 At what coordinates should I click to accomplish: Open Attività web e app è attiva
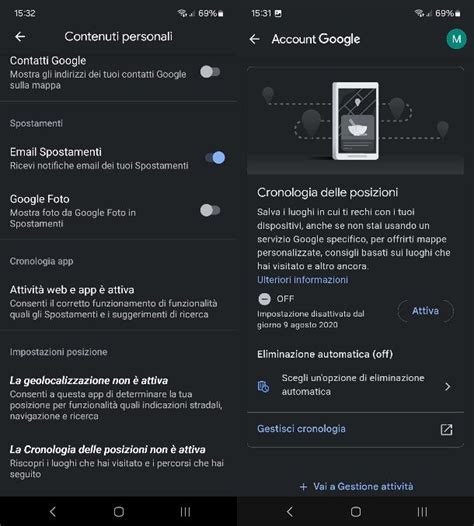click(118, 302)
